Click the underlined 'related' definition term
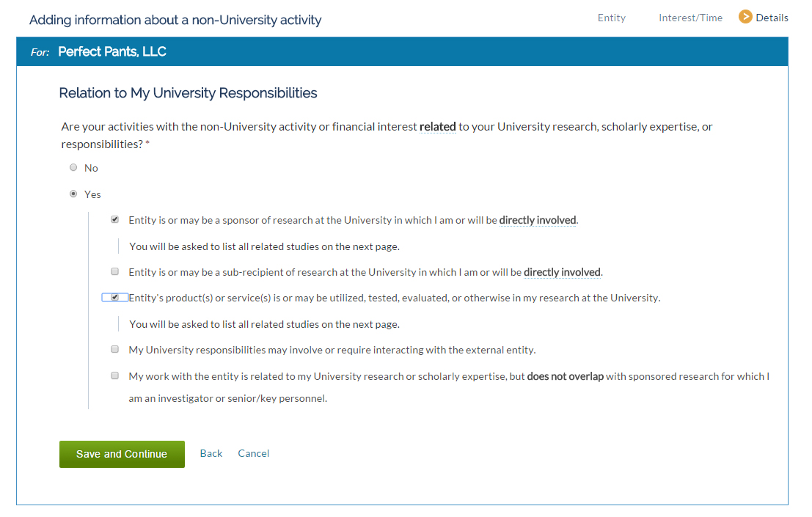 [438, 127]
